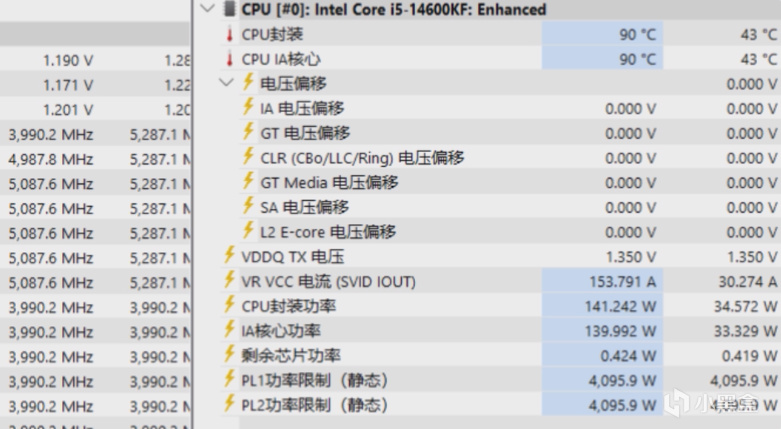Select the SA 电压偏移 row

click(x=304, y=207)
